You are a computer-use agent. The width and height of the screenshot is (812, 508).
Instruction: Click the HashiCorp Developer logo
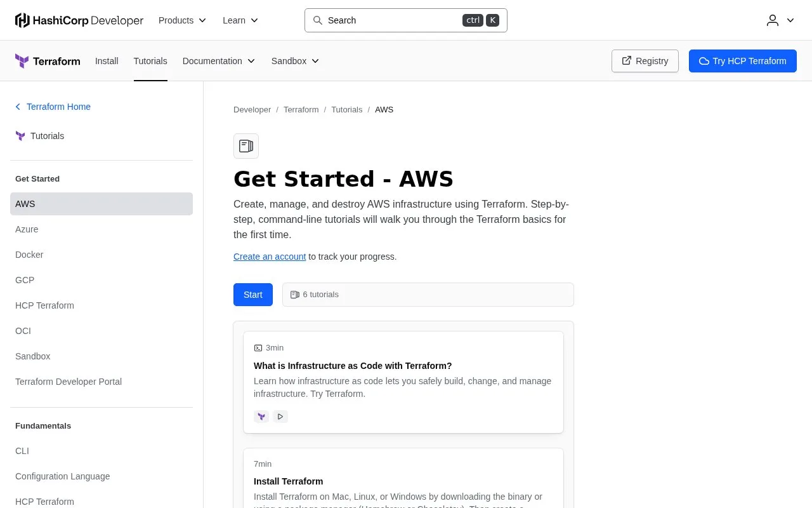pyautogui.click(x=79, y=20)
